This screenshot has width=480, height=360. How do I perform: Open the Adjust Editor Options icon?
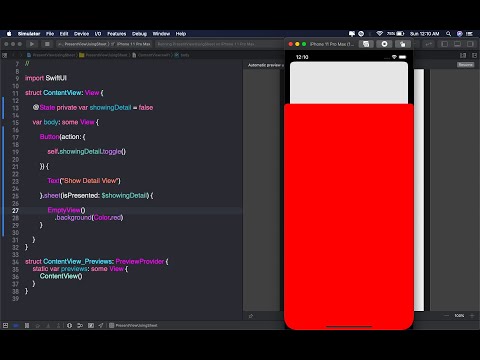pyautogui.click(x=463, y=55)
